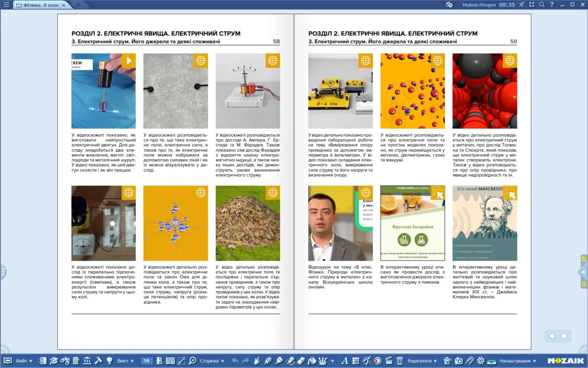Image resolution: width=588 pixels, height=368 pixels.
Task: Select the highlighter marker tool
Action: pos(279,361)
